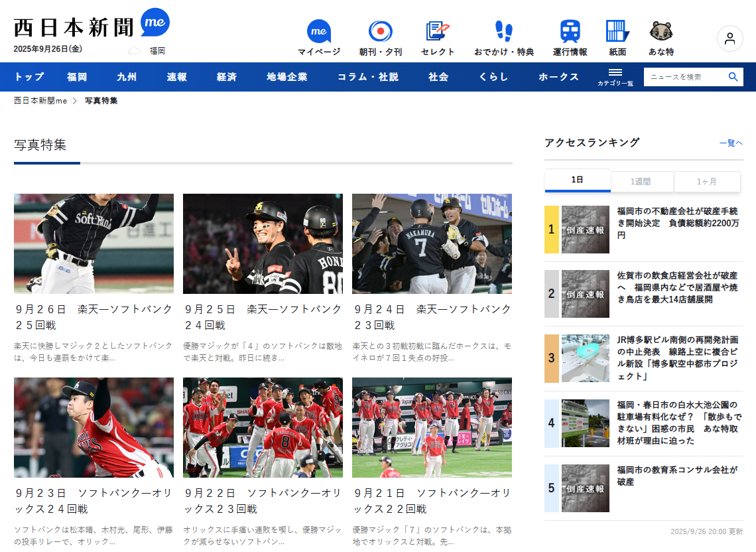This screenshot has width=756, height=552.
Task: Switch ranking to the 1週間 tab
Action: [x=641, y=181]
